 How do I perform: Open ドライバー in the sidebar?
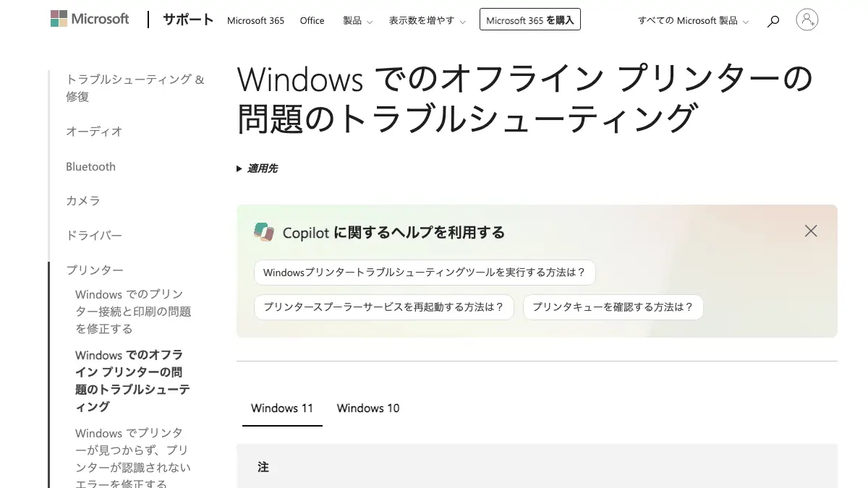point(94,235)
